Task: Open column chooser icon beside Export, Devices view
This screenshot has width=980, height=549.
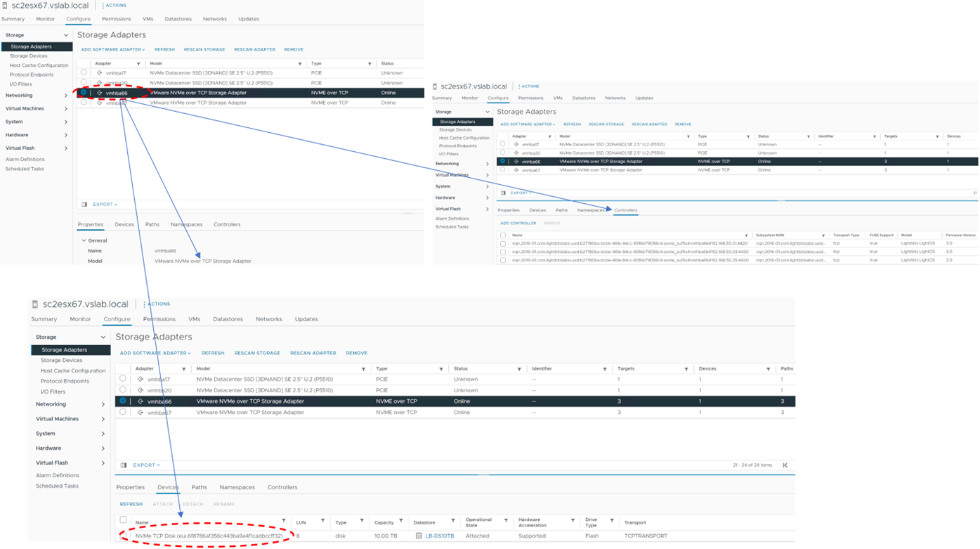Action: [x=124, y=465]
